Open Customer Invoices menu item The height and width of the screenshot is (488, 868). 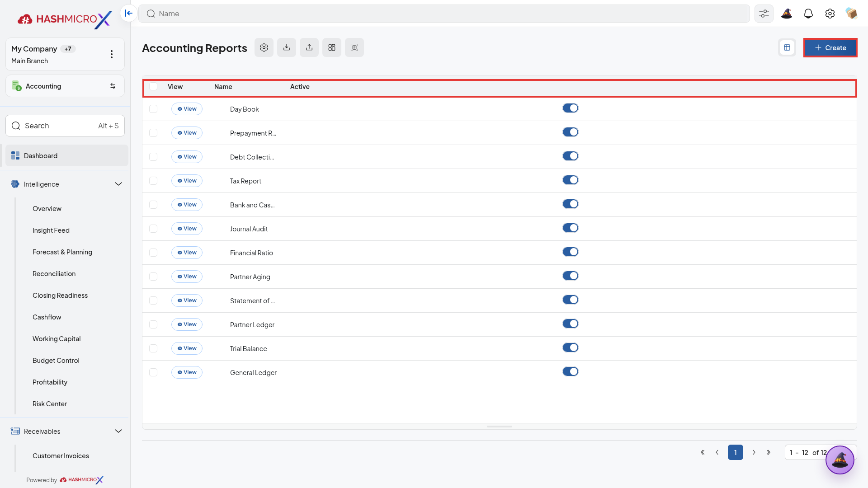[x=61, y=456]
